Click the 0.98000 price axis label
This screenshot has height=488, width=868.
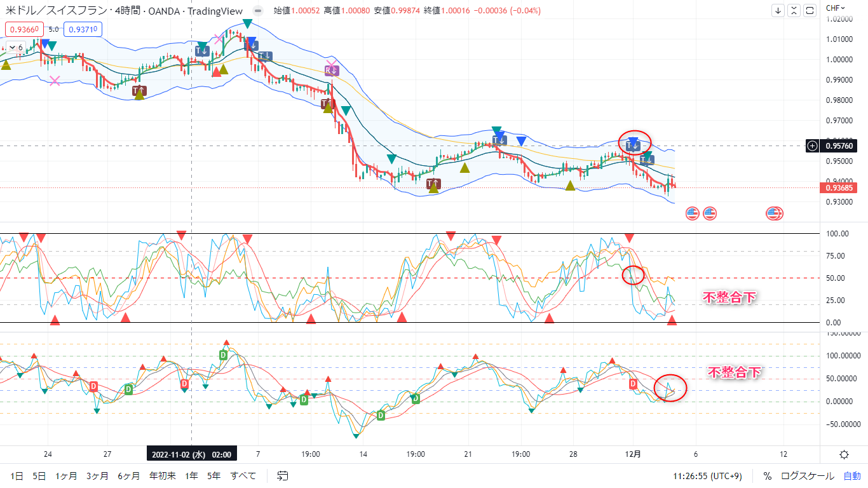(x=839, y=100)
